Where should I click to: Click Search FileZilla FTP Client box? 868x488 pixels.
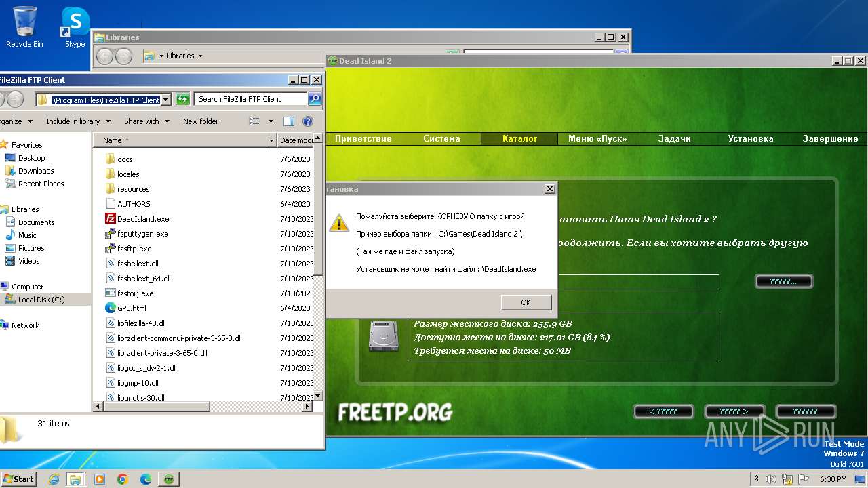point(251,99)
